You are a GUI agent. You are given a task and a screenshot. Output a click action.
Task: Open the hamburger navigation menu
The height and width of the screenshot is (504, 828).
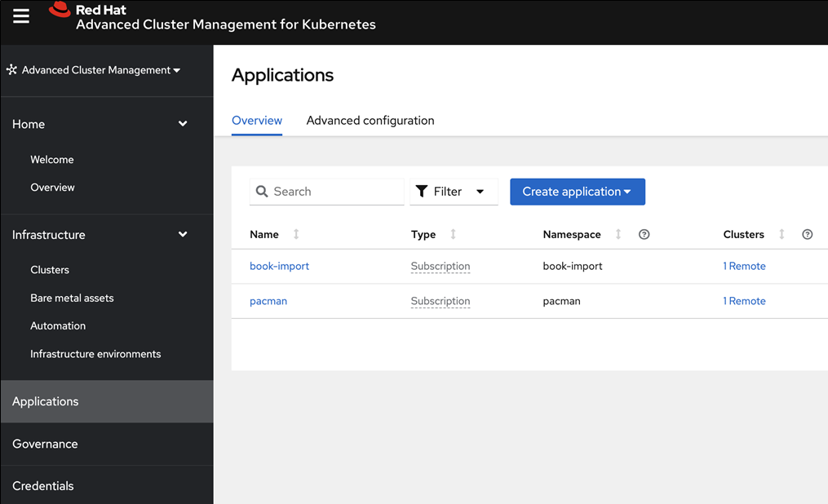point(21,17)
